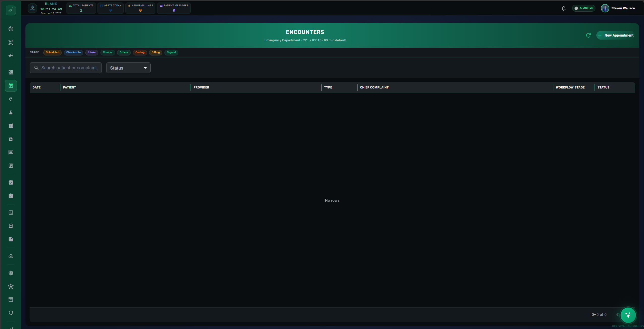Image resolution: width=644 pixels, height=329 pixels.
Task: Filter by Scheduled stage chip
Action: [52, 52]
